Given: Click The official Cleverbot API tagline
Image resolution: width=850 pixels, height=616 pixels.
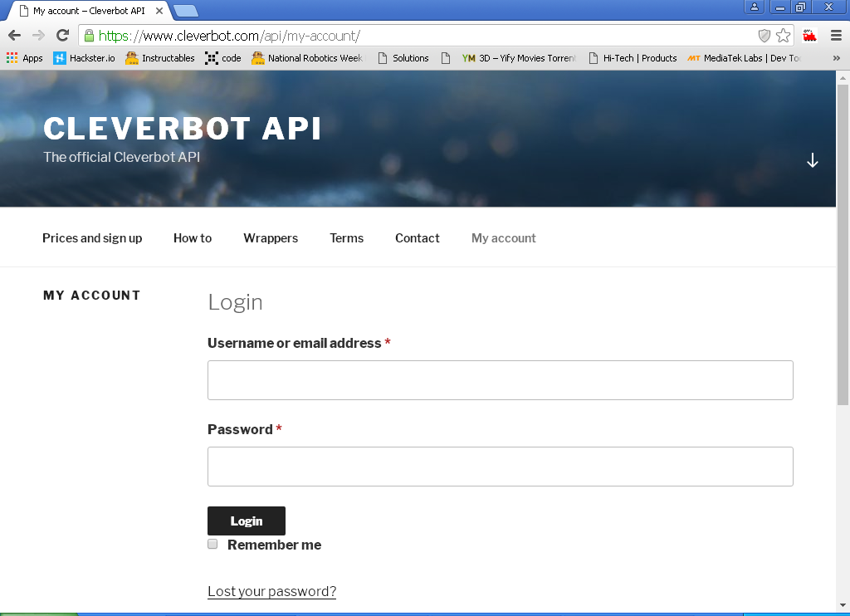Looking at the screenshot, I should (x=121, y=157).
